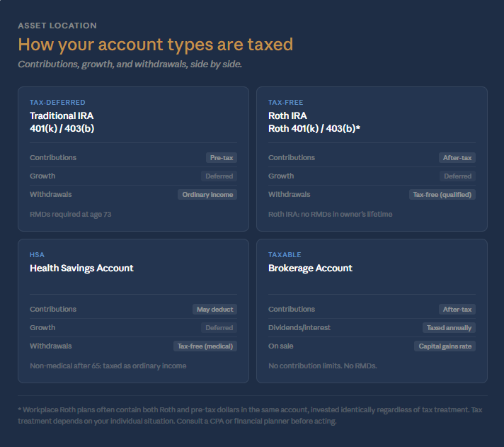The image size is (504, 447).
Task: Click the footnote beginning "* Workplace Roth plans often contain"
Action: (x=250, y=415)
